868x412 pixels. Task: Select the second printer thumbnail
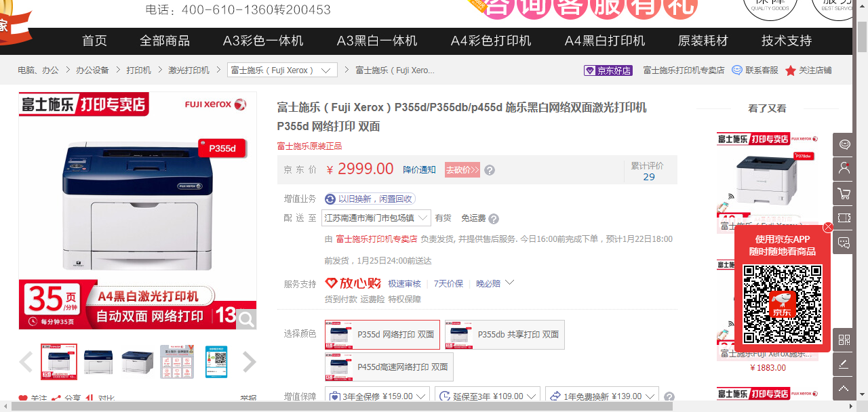[98, 362]
